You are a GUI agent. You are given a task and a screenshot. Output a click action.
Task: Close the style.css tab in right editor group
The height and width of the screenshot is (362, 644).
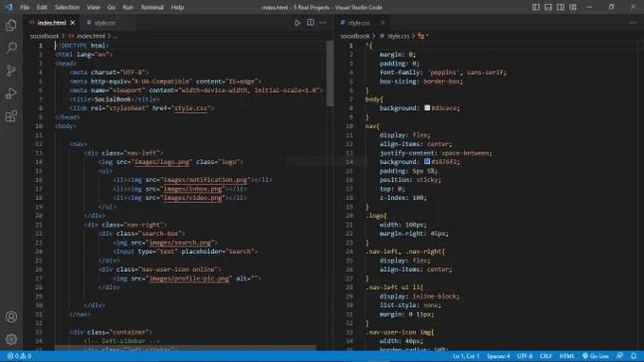click(x=383, y=23)
